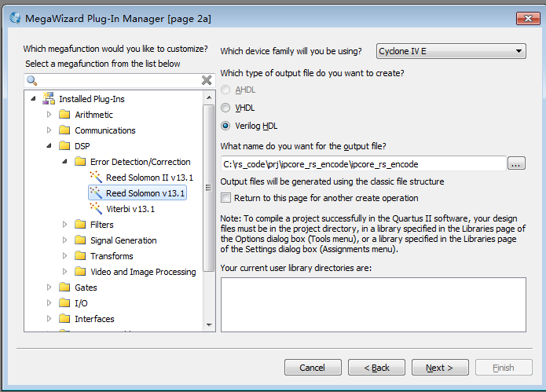Select the Communications tree label

click(x=105, y=130)
